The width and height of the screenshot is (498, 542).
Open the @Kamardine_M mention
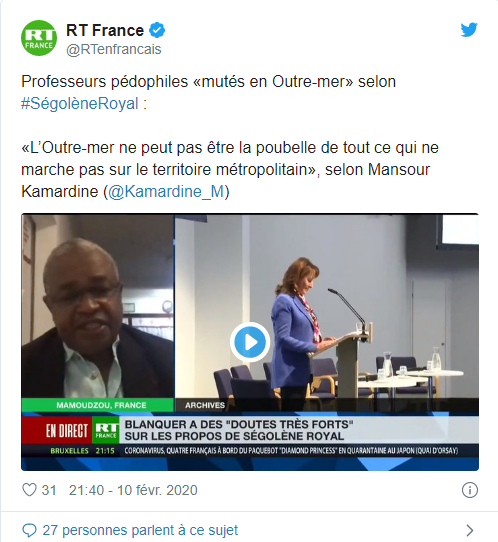pos(166,191)
